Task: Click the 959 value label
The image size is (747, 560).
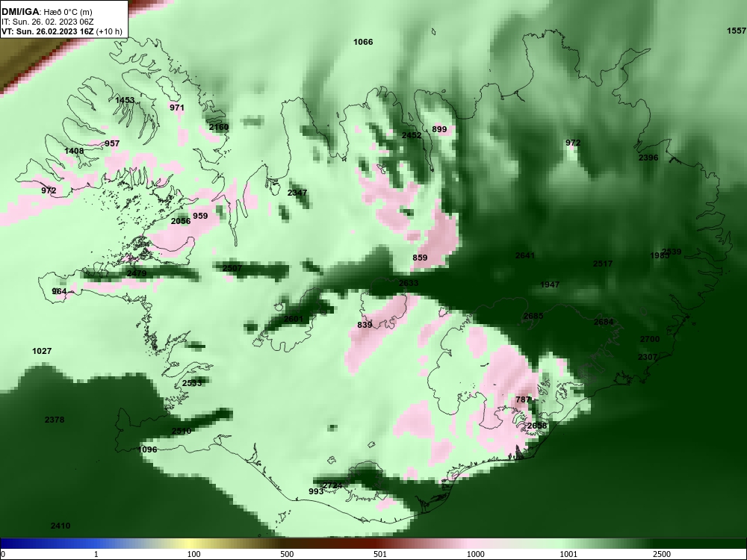Action: [200, 216]
